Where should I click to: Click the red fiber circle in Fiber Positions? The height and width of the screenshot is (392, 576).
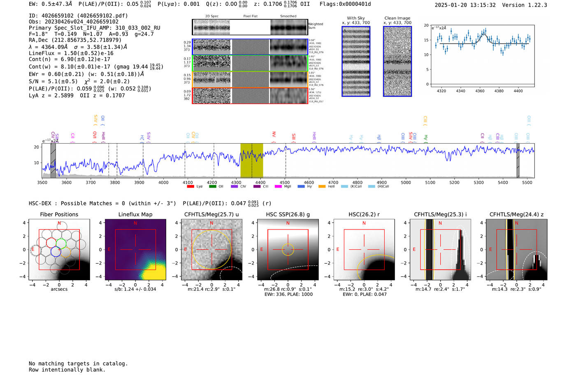tap(51, 243)
